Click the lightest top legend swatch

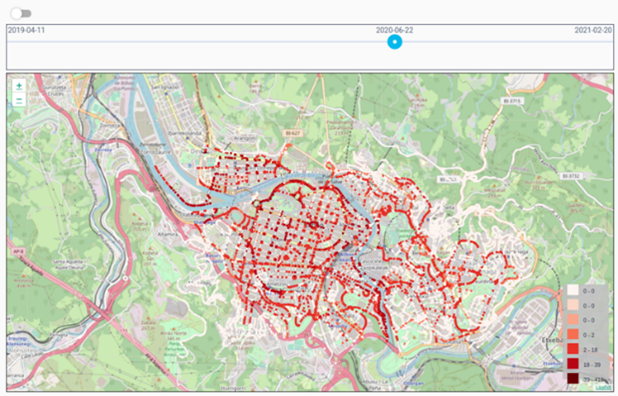[573, 290]
